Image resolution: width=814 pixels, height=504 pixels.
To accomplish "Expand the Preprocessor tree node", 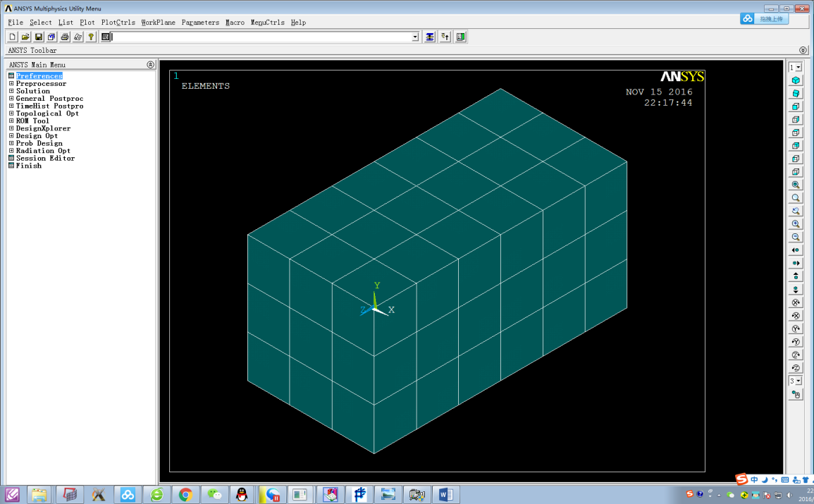I will tap(11, 84).
